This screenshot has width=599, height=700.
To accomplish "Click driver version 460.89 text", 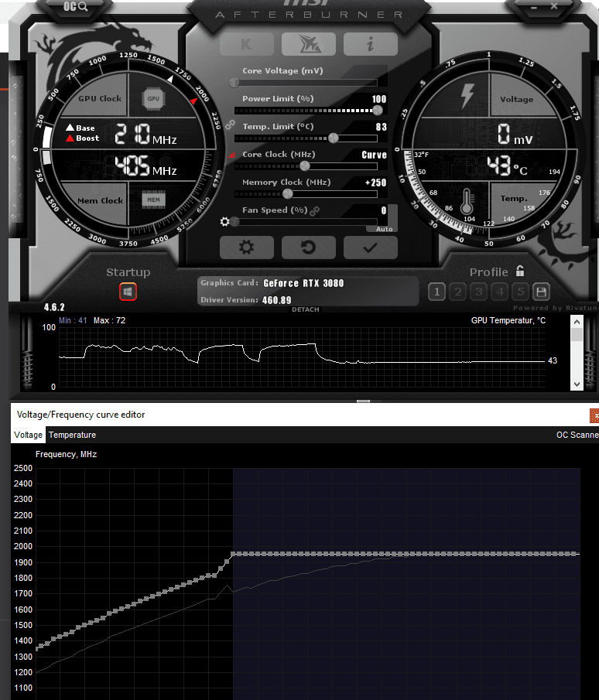I will coord(276,300).
